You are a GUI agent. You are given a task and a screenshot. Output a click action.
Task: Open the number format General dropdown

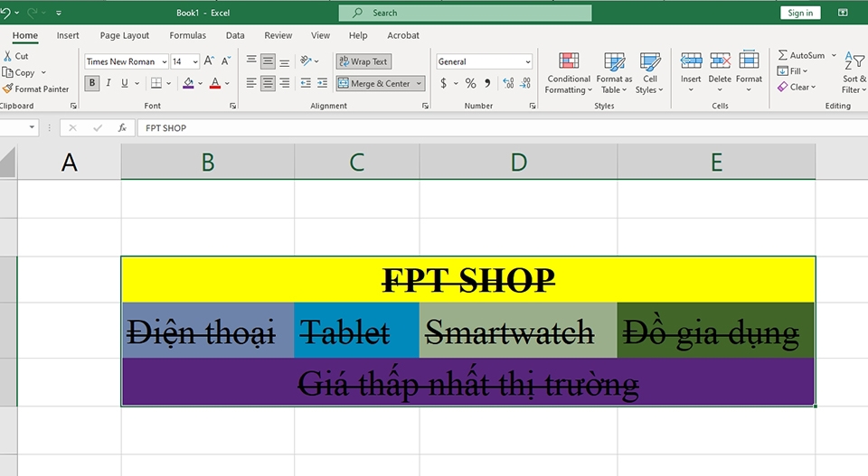pyautogui.click(x=528, y=62)
